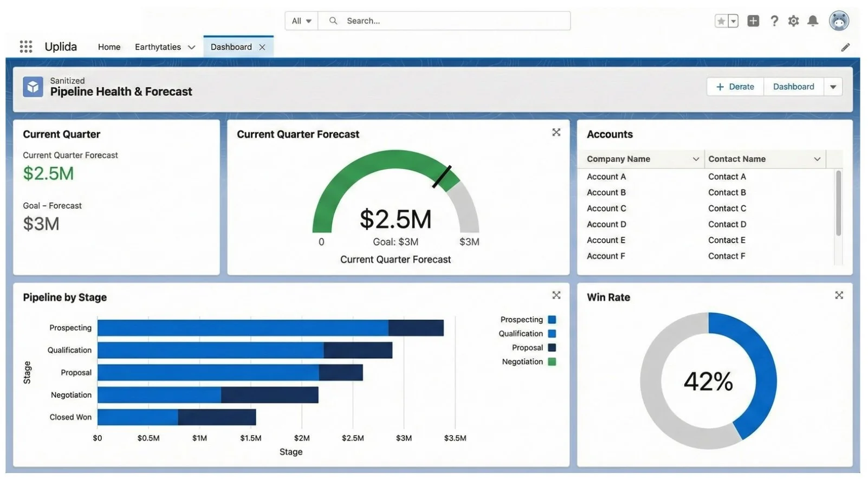Click the dashboard cube icon in header
This screenshot has width=868, height=479.
click(33, 87)
